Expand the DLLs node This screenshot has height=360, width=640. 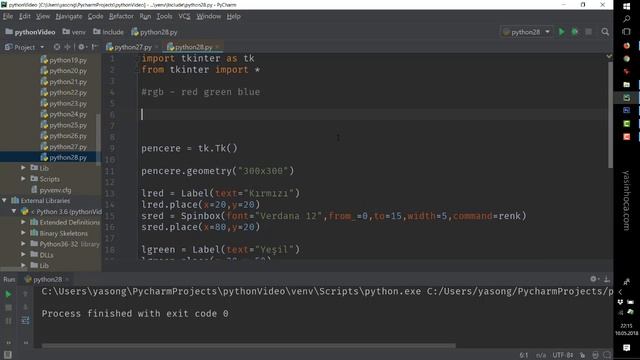23,255
